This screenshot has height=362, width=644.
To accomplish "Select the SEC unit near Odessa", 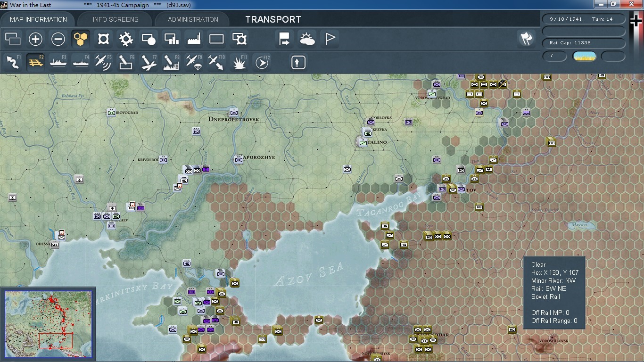I will point(55,244).
